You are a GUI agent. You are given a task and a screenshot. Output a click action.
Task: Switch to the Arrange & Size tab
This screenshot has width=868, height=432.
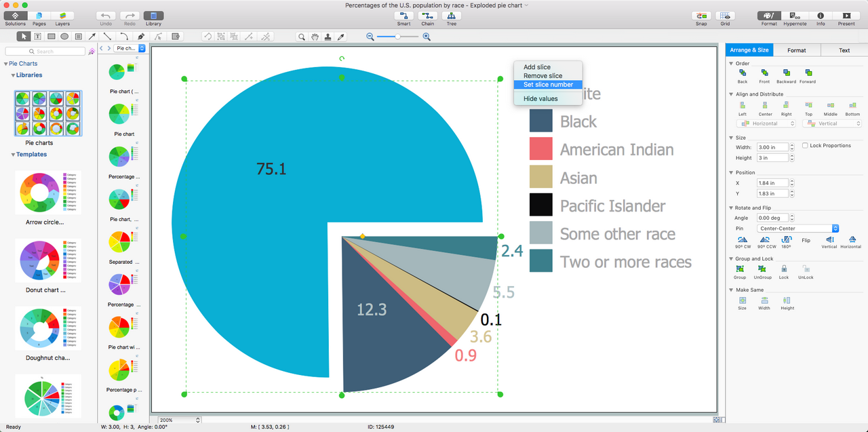(749, 50)
